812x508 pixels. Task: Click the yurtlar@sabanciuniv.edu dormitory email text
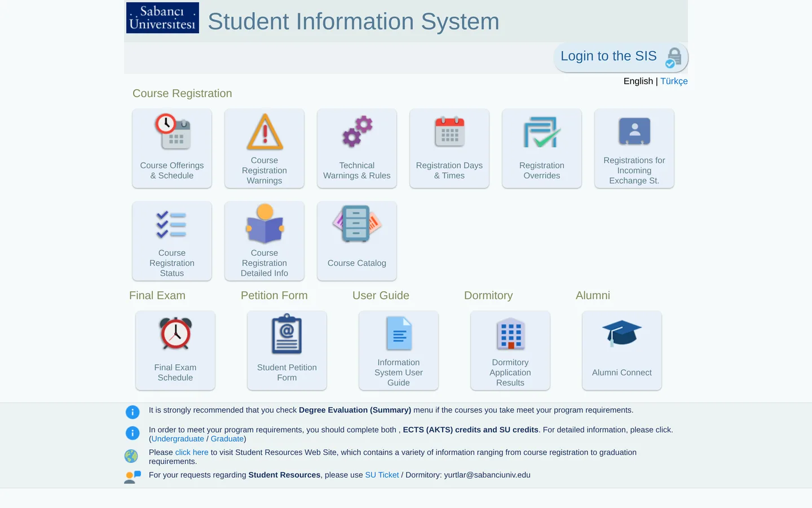tap(487, 475)
